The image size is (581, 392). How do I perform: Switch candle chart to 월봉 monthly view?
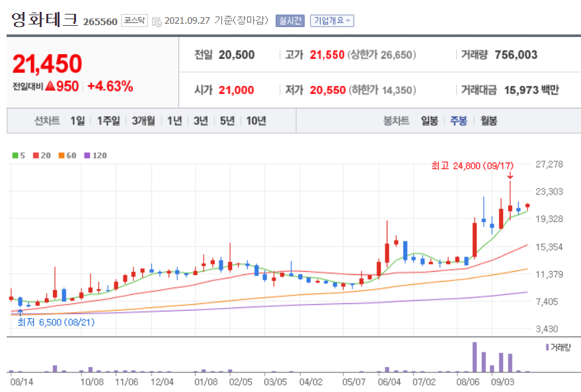pyautogui.click(x=488, y=121)
